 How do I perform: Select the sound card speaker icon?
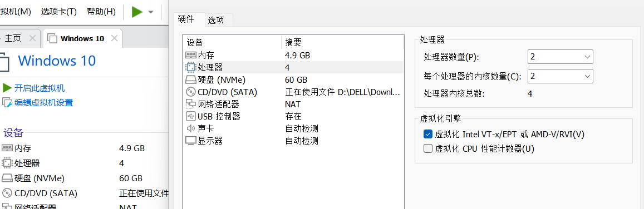pos(191,128)
